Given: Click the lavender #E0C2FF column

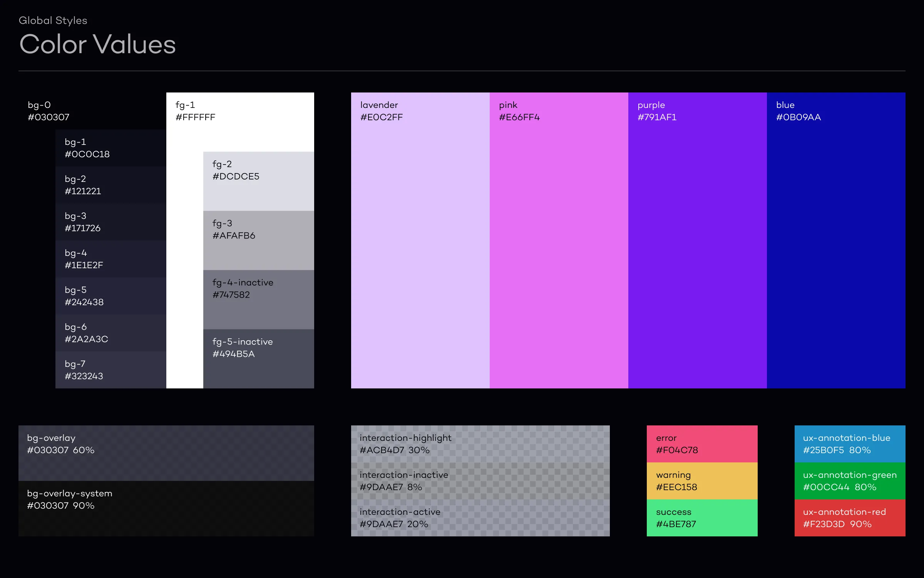Looking at the screenshot, I should (x=420, y=239).
